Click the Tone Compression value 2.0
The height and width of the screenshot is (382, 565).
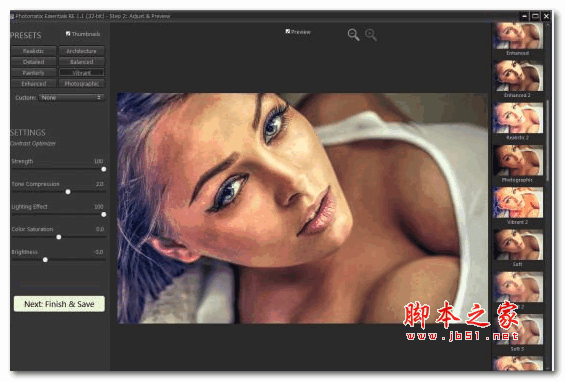(x=99, y=184)
